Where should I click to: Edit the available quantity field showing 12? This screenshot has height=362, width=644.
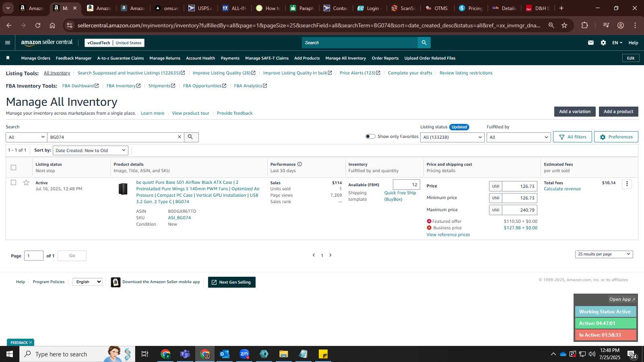point(406,185)
